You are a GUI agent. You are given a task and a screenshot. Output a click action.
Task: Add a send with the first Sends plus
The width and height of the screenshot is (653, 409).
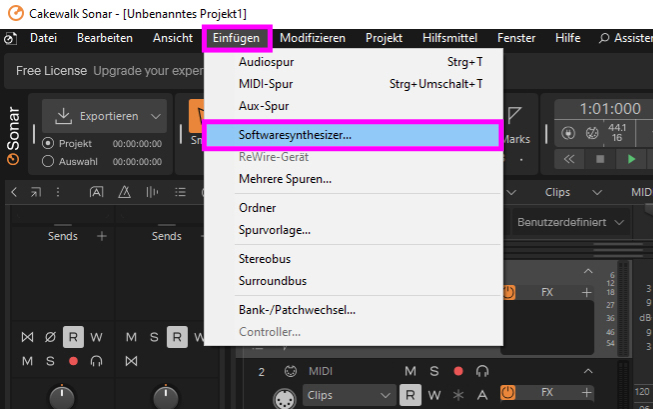[x=102, y=236]
